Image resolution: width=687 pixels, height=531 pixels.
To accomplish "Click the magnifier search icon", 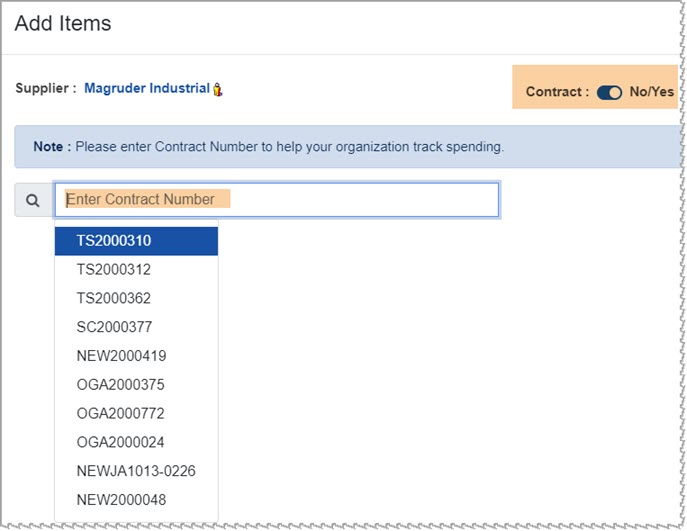I will 33,200.
